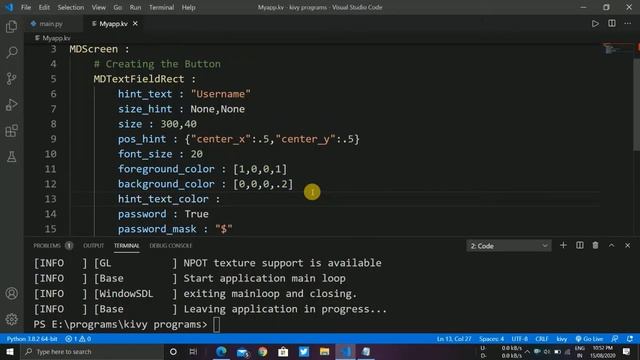Run the file with the play icon
Viewport: 640px width, 360px height.
[x=595, y=24]
